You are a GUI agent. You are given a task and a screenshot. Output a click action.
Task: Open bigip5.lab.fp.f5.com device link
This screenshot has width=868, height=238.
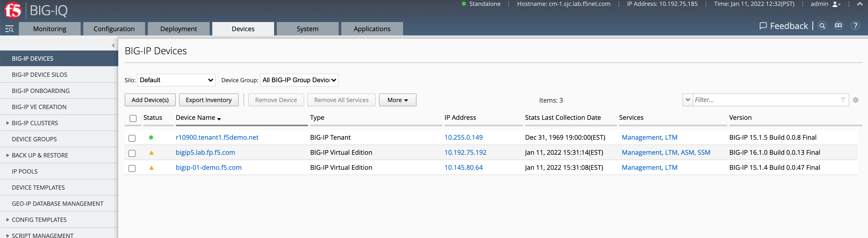(x=205, y=153)
